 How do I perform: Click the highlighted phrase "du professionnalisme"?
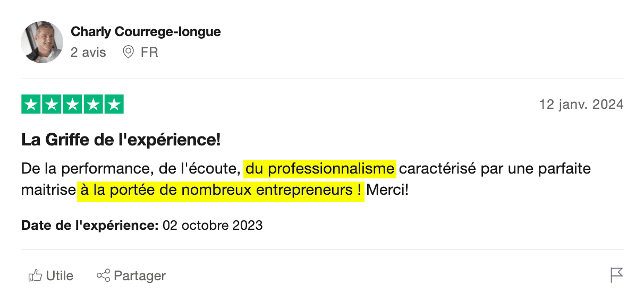tap(320, 169)
